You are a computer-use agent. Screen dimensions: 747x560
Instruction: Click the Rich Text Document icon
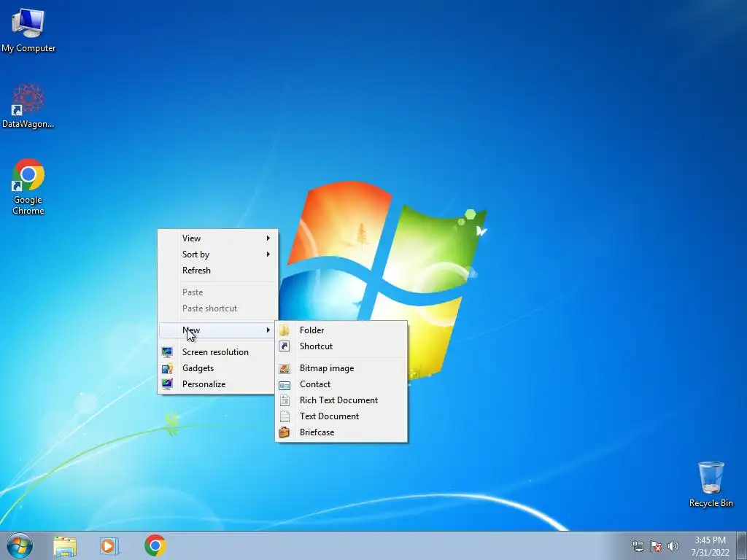[x=285, y=400]
